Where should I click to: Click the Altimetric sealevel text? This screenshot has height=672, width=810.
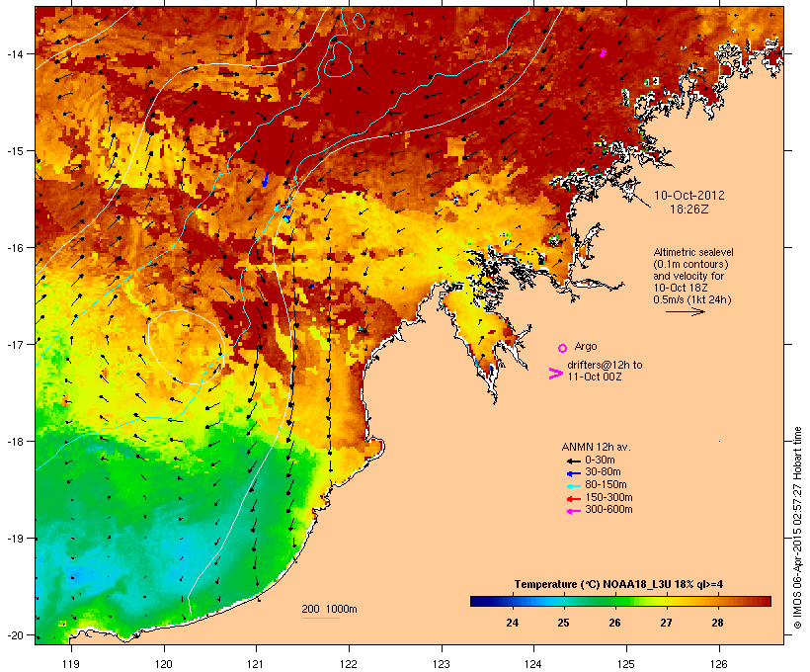693,252
